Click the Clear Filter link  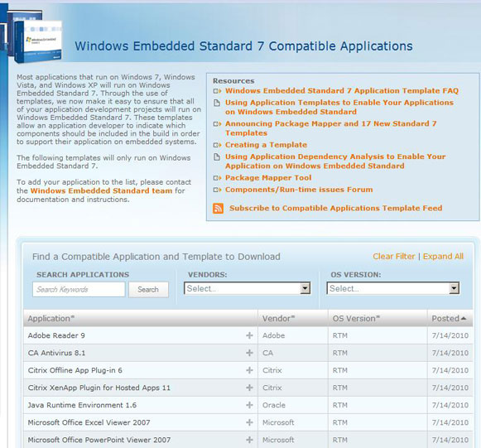click(394, 257)
